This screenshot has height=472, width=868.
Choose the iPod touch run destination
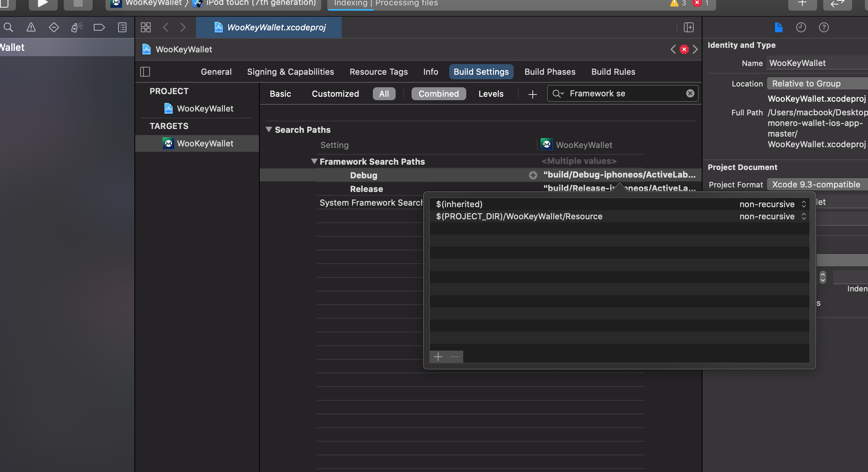pos(254,3)
